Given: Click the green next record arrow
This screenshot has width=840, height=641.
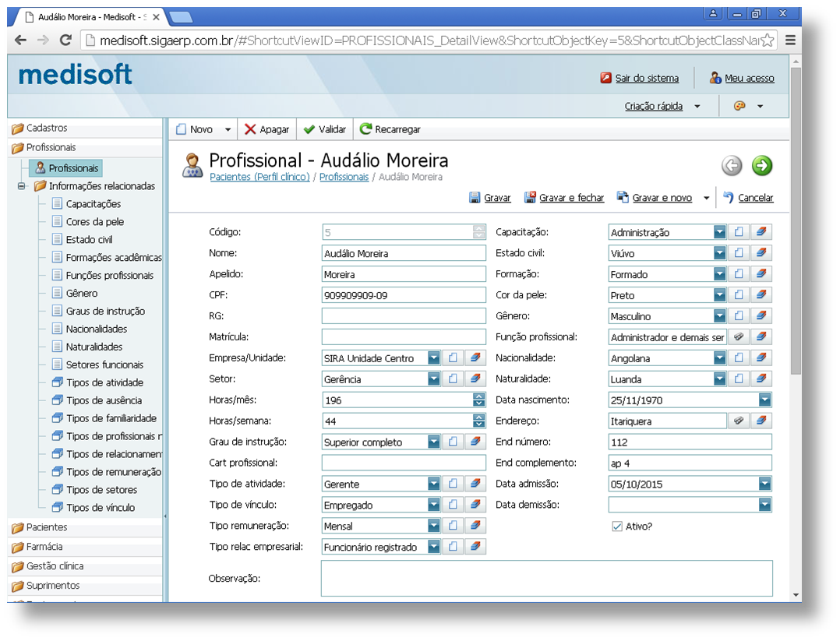Looking at the screenshot, I should pyautogui.click(x=761, y=165).
